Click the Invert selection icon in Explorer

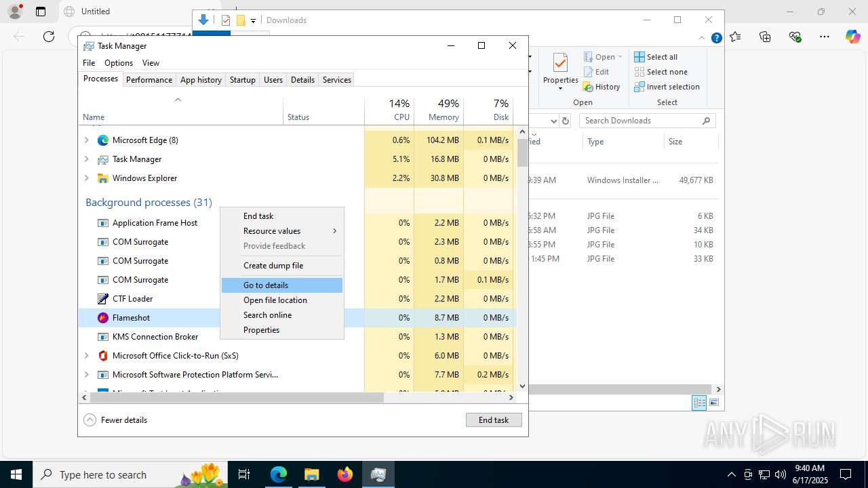click(639, 87)
